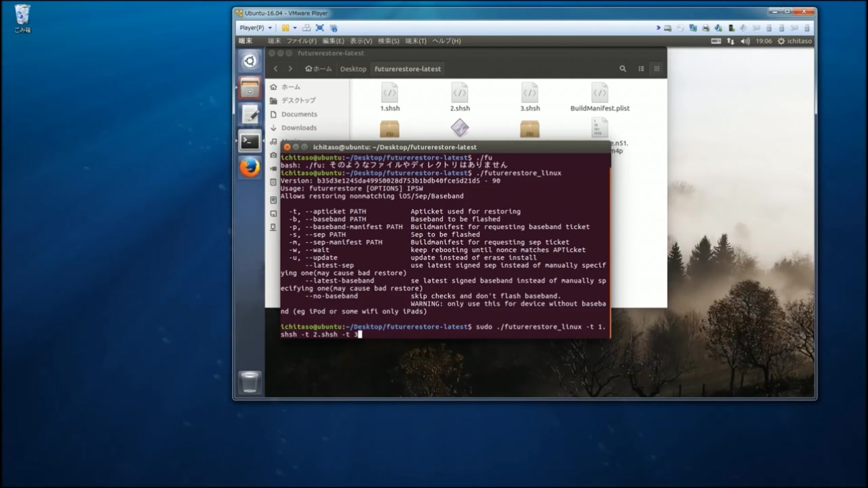Open the 表示(V) menu
The width and height of the screenshot is (868, 488).
pyautogui.click(x=361, y=41)
